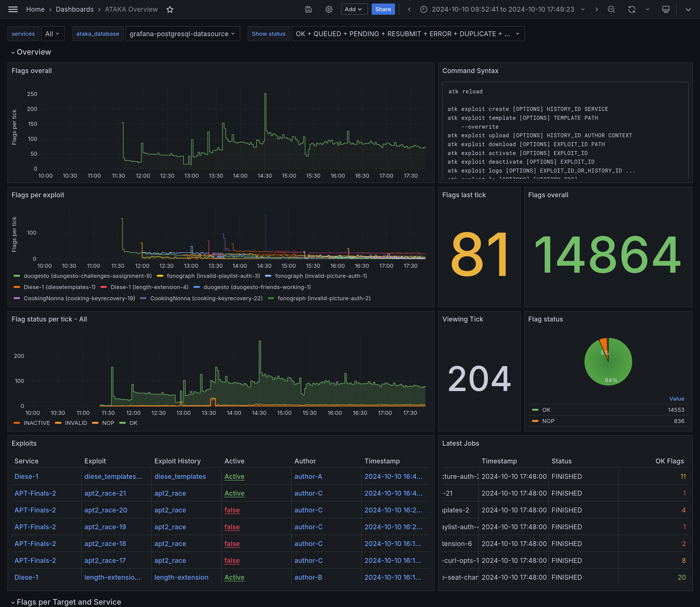Star the ATAKA Overview dashboard
Image resolution: width=700 pixels, height=607 pixels.
click(x=170, y=10)
